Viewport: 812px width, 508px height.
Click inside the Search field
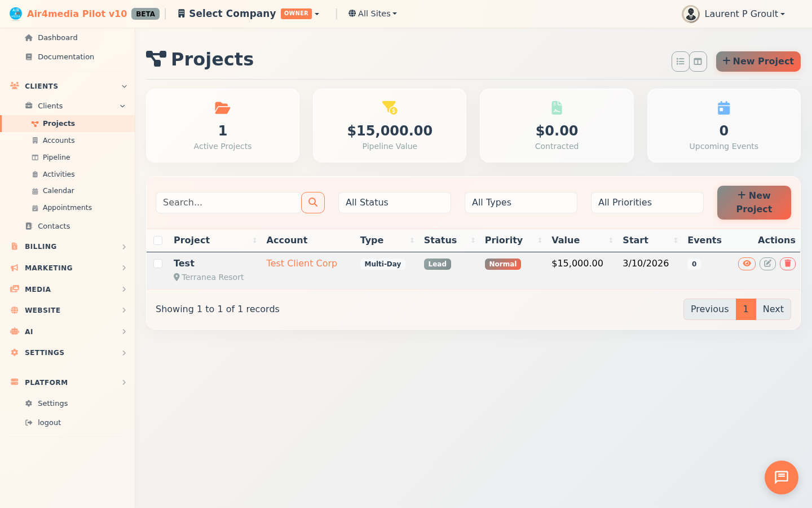point(228,202)
